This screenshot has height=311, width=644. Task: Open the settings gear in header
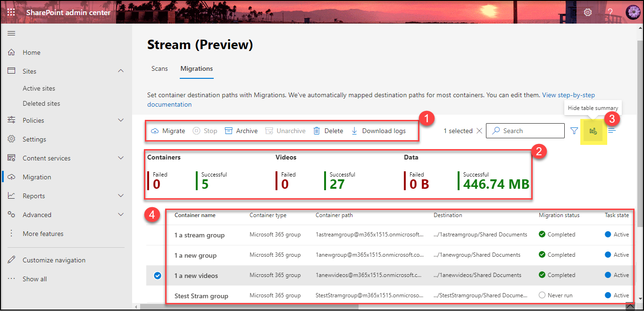(x=588, y=12)
